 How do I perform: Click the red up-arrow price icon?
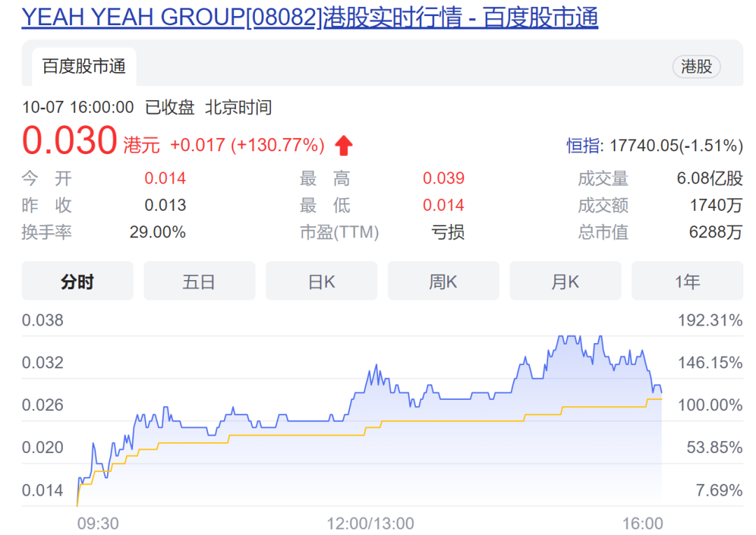pos(344,145)
